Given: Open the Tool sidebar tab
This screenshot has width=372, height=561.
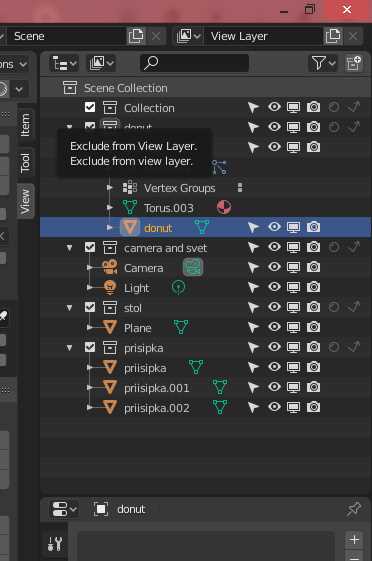Looking at the screenshot, I should pos(25,163).
